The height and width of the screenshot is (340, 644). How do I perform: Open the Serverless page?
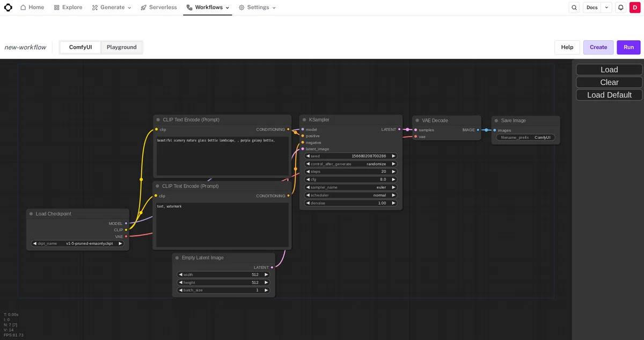tap(159, 8)
